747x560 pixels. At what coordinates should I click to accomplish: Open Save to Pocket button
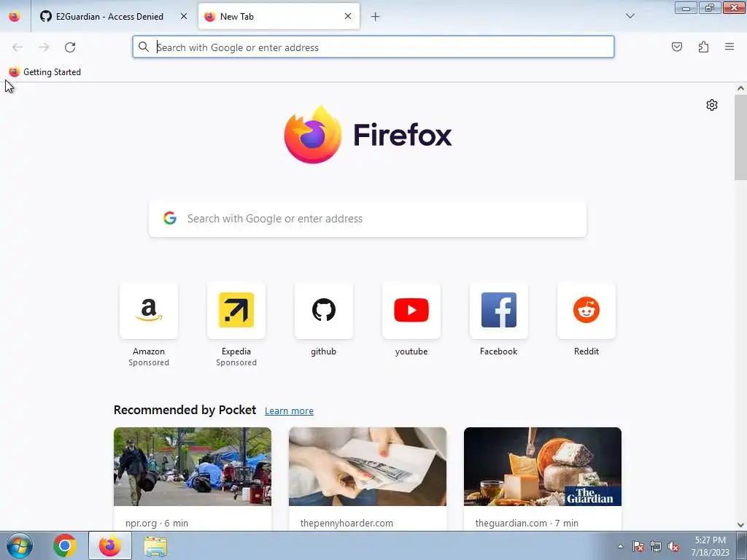677,47
